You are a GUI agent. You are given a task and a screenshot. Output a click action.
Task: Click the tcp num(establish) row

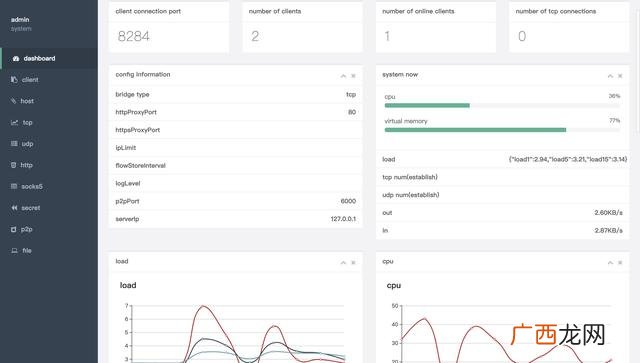click(502, 177)
